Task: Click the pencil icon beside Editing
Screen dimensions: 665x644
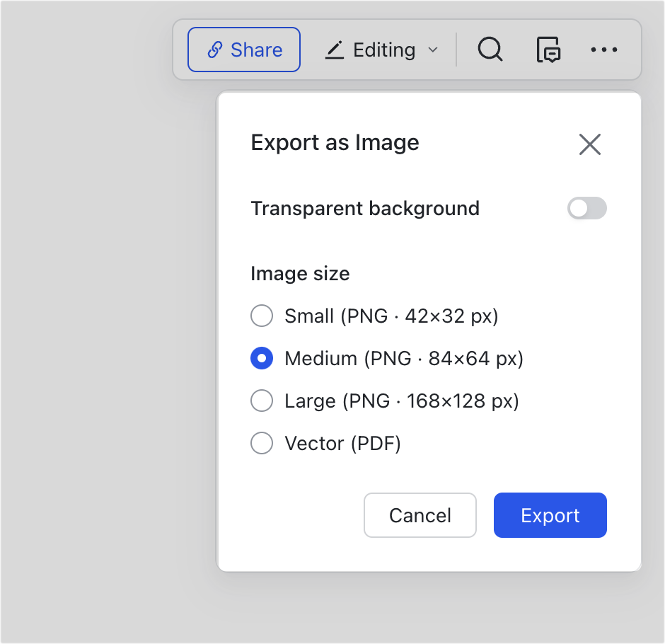Action: click(334, 50)
